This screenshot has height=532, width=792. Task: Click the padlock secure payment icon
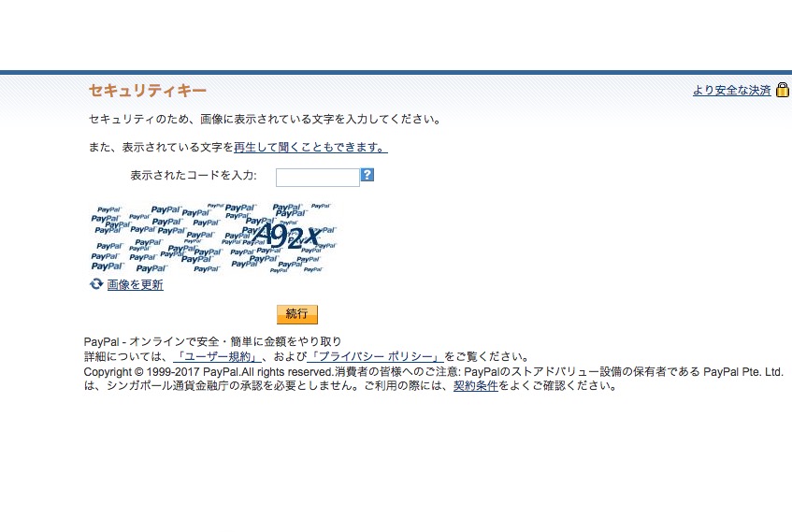click(x=782, y=90)
